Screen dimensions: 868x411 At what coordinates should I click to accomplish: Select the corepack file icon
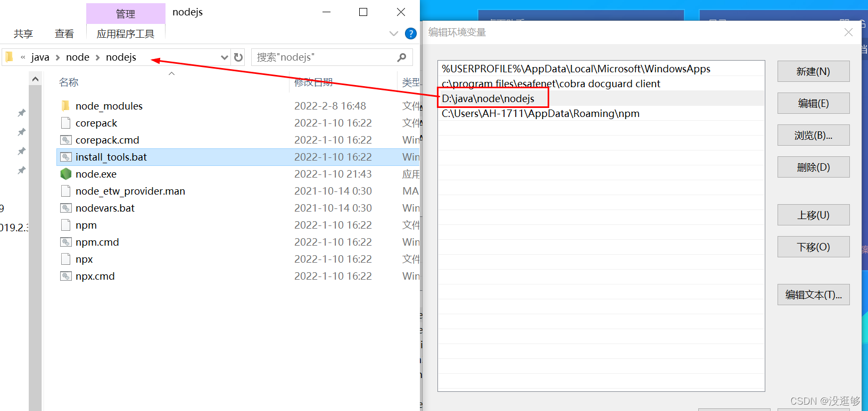point(65,123)
